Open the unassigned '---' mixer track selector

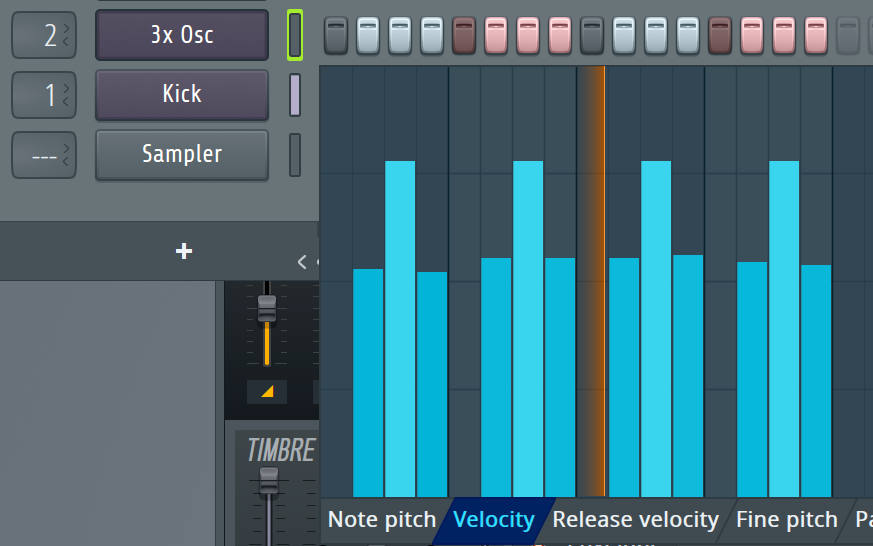click(x=44, y=155)
